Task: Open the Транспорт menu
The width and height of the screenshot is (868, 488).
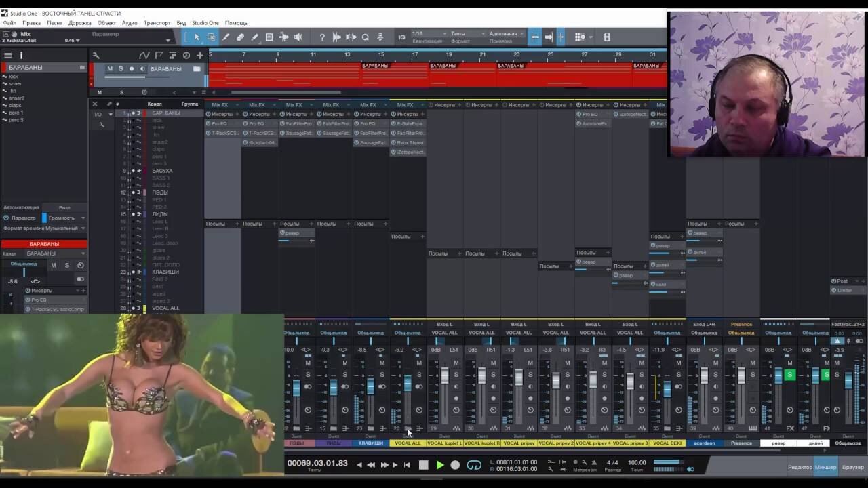Action: (157, 23)
